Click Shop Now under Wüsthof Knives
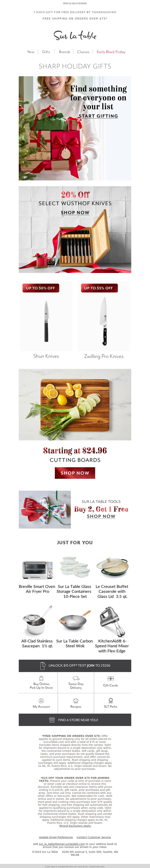The height and width of the screenshot is (868, 150). 75,213
